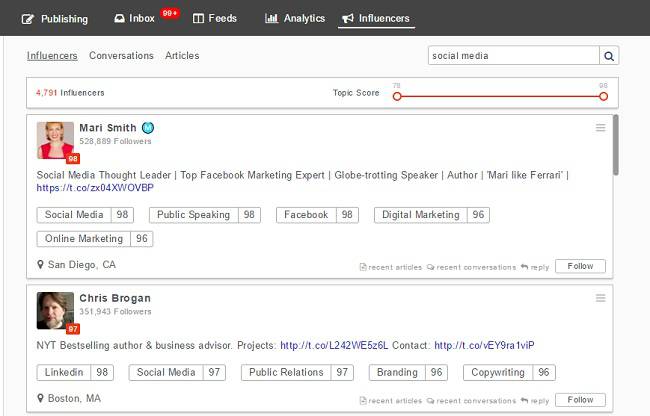The height and width of the screenshot is (416, 650).
Task: Open the t.co/L242WE5z6L projects link
Action: [x=334, y=345]
